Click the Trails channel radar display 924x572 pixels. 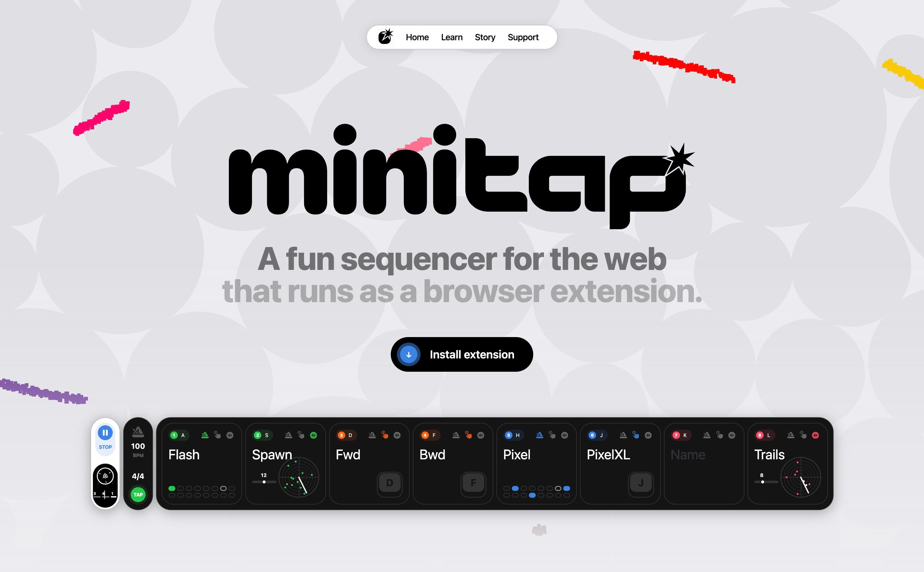799,478
